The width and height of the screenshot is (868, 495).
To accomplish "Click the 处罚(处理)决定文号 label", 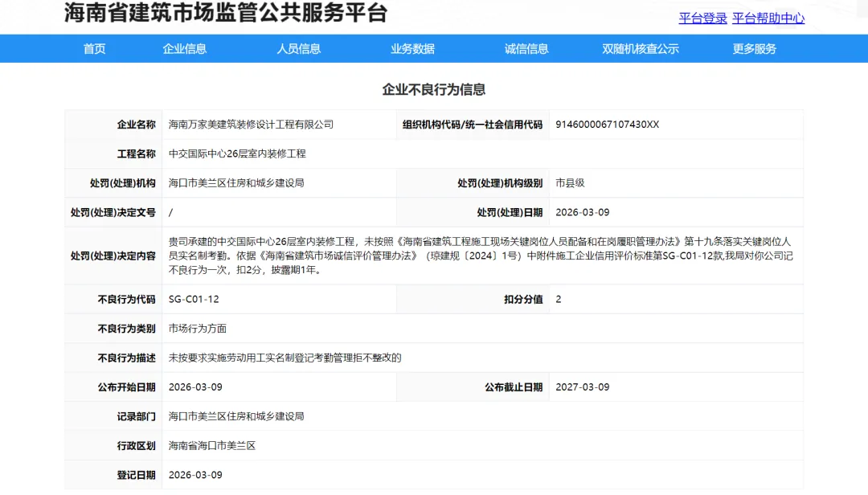I will 113,213.
